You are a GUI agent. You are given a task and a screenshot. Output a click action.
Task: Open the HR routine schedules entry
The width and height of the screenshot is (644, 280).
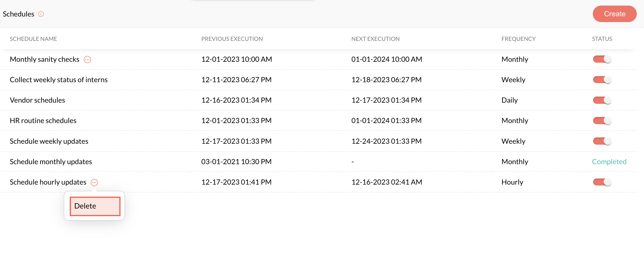(x=43, y=120)
